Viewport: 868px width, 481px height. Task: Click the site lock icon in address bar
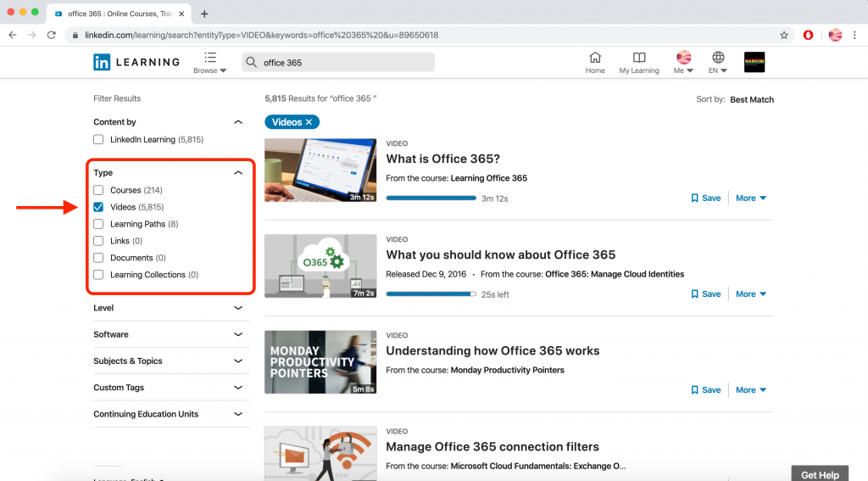pyautogui.click(x=75, y=35)
